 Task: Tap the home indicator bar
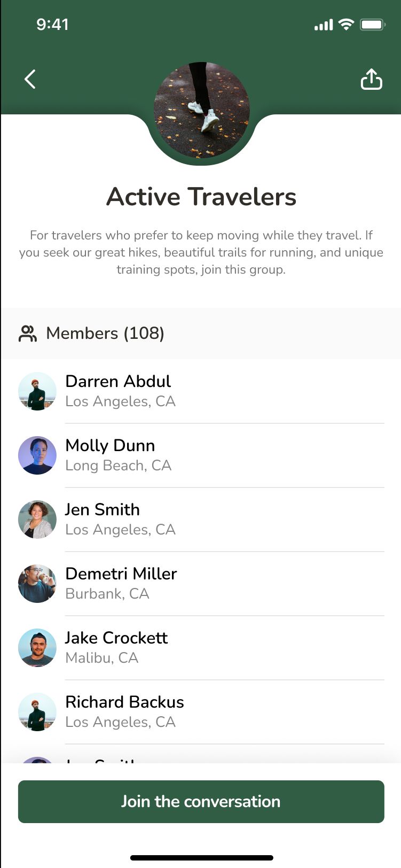201,858
